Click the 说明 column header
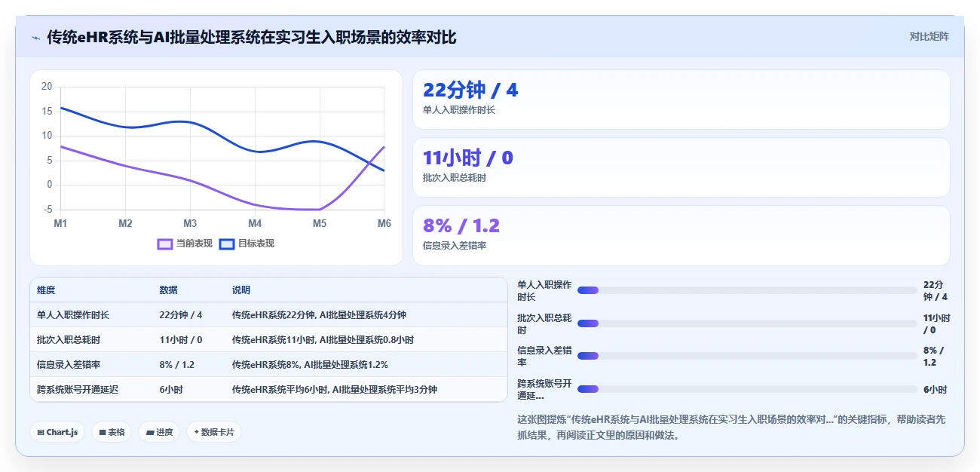The height and width of the screenshot is (472, 980). [241, 290]
